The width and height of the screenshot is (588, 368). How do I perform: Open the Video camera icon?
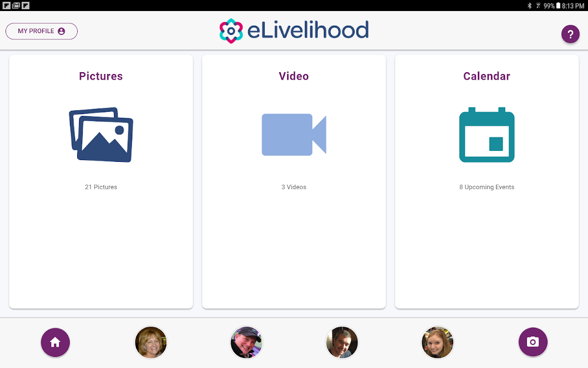(294, 135)
